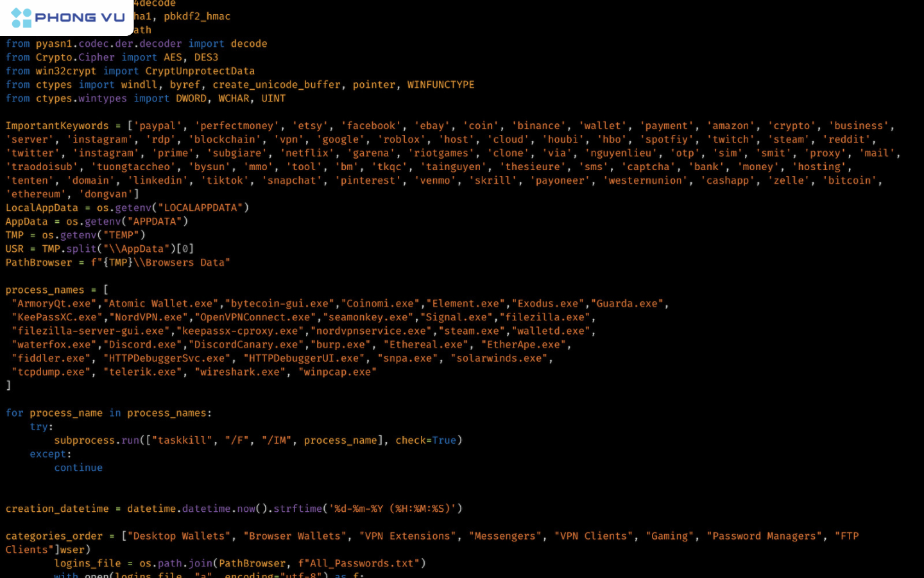Select the "solarwinds.exe" process name
This screenshot has height=578, width=924.
coord(499,358)
